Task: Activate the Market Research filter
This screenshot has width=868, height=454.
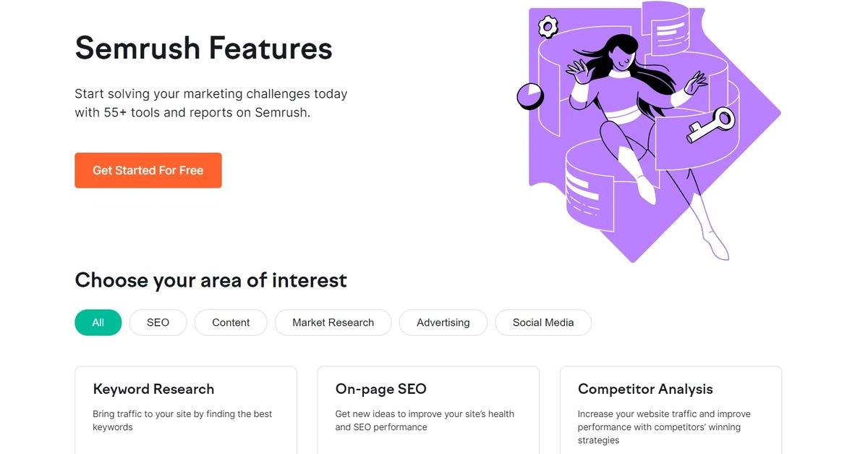Action: tap(333, 322)
